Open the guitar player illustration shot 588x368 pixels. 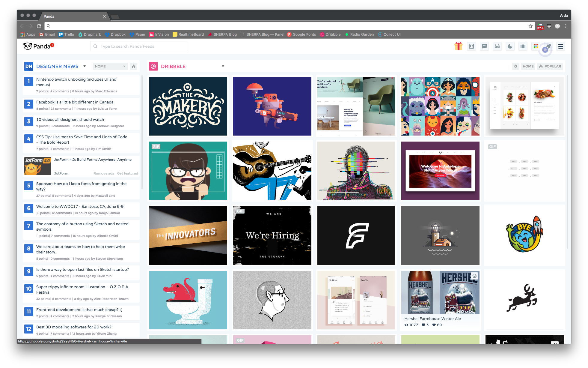click(x=272, y=171)
